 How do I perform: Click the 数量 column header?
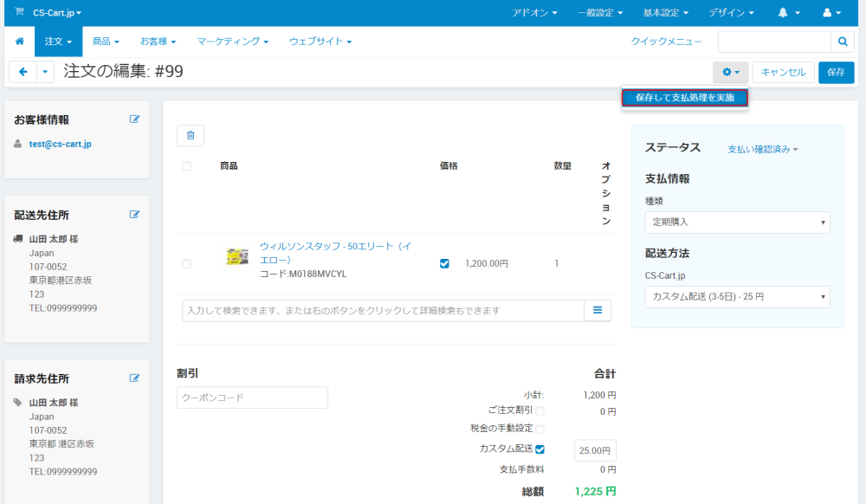coord(562,166)
